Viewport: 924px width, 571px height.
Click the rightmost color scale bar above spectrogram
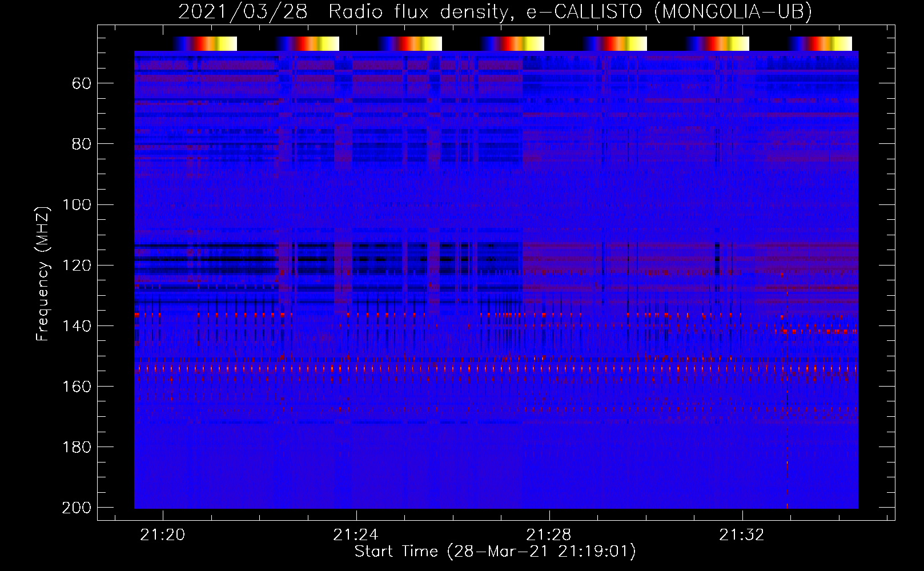[820, 43]
